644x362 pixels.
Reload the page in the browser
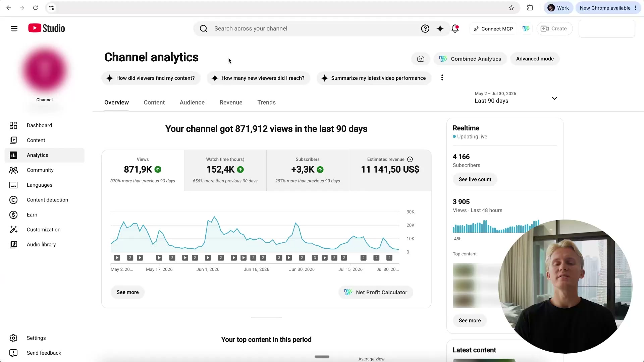[x=35, y=8]
